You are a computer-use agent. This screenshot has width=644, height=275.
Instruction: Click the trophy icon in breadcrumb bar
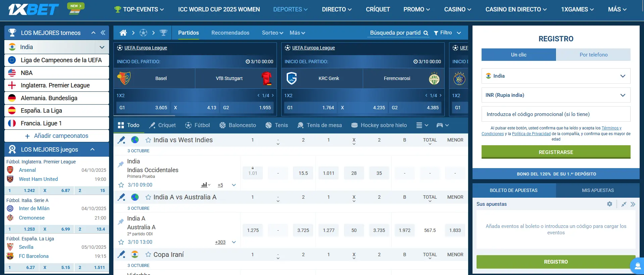click(163, 33)
